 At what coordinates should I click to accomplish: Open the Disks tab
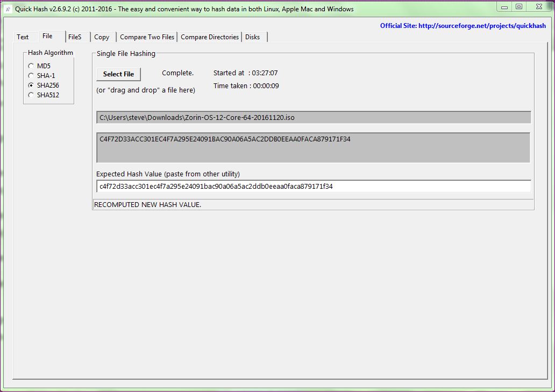pos(253,37)
